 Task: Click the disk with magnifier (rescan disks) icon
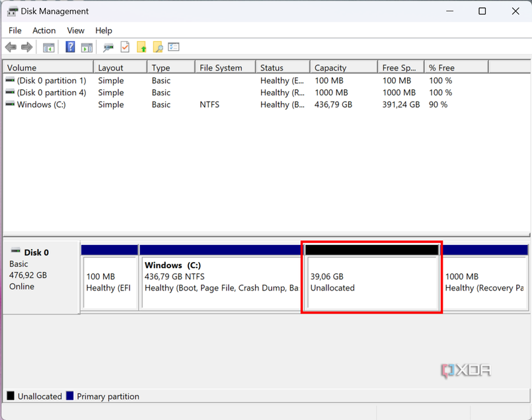click(108, 48)
